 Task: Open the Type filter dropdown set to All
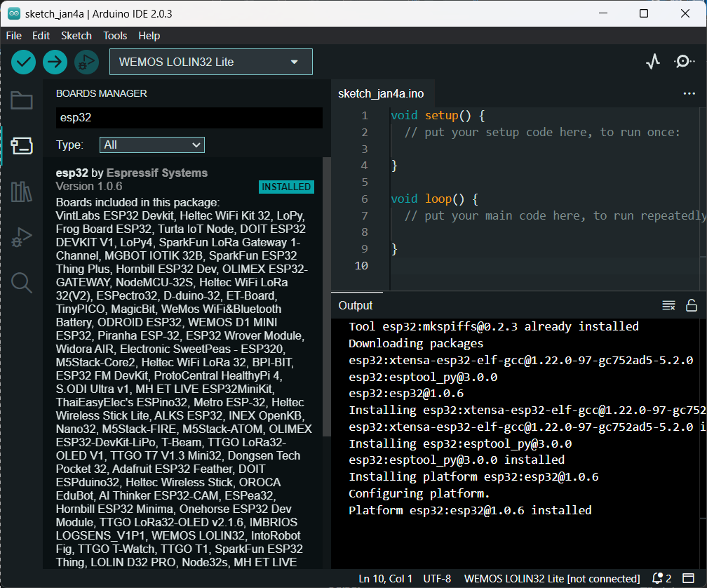point(152,145)
